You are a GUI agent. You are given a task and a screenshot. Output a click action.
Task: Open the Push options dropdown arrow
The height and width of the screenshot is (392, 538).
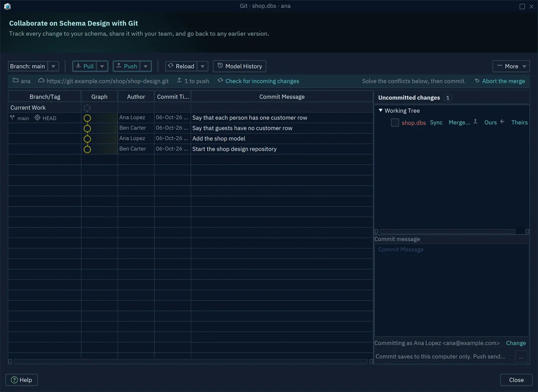pyautogui.click(x=145, y=66)
